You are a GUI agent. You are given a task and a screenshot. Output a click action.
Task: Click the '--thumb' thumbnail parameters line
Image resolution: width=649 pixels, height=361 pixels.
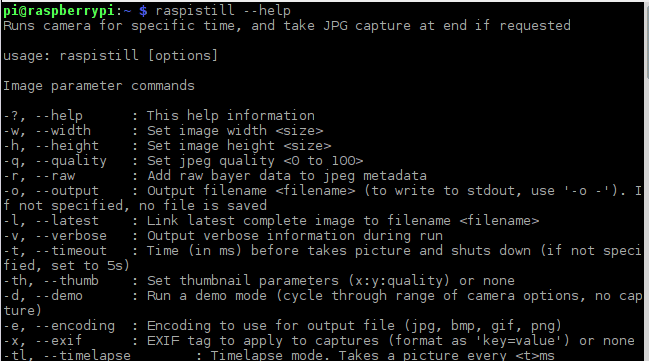pos(259,281)
